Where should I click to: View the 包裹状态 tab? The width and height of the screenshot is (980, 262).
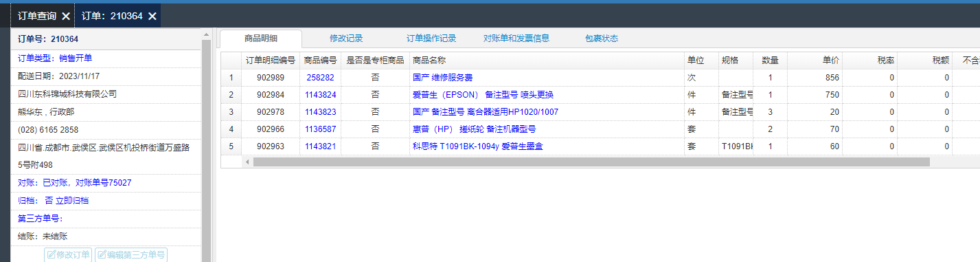602,39
